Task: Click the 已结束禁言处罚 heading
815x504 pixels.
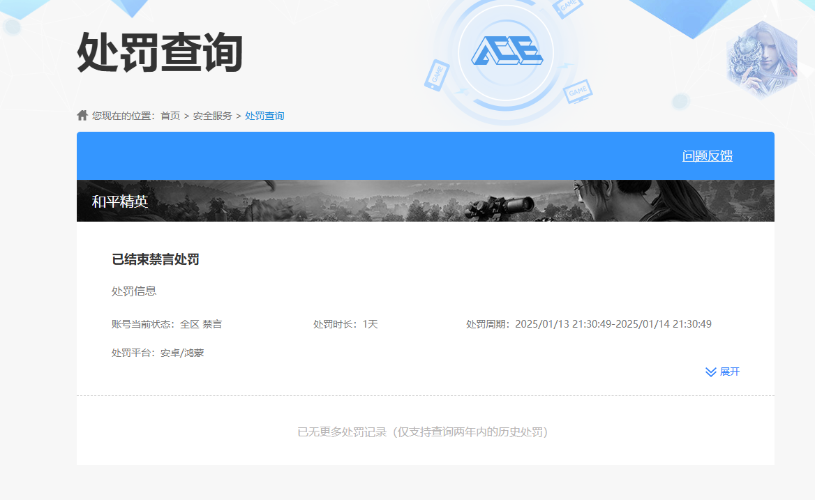Action: (x=156, y=259)
